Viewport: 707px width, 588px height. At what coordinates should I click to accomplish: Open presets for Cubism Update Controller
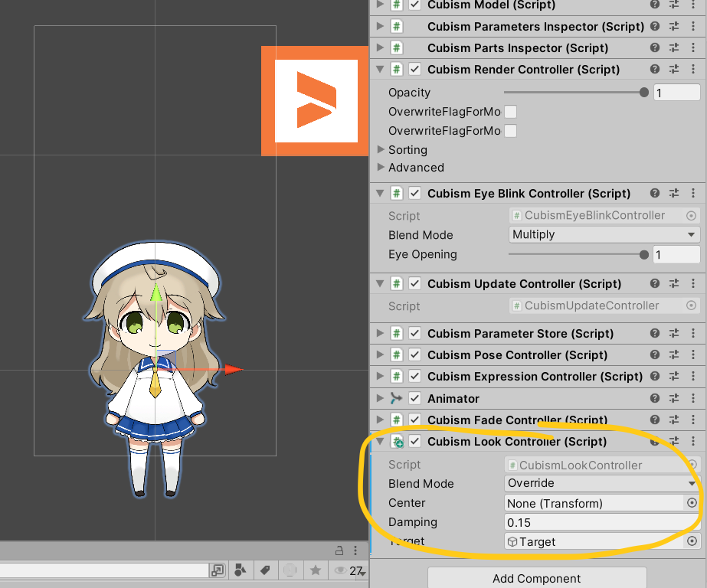674,283
